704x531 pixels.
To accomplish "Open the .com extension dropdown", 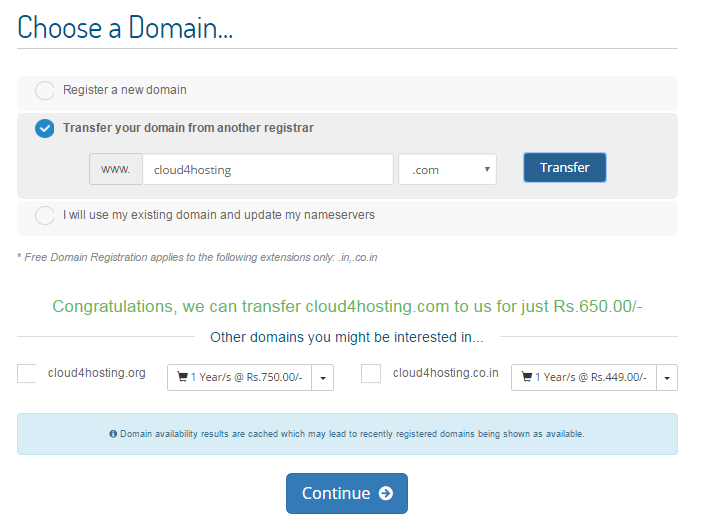I will coord(447,169).
